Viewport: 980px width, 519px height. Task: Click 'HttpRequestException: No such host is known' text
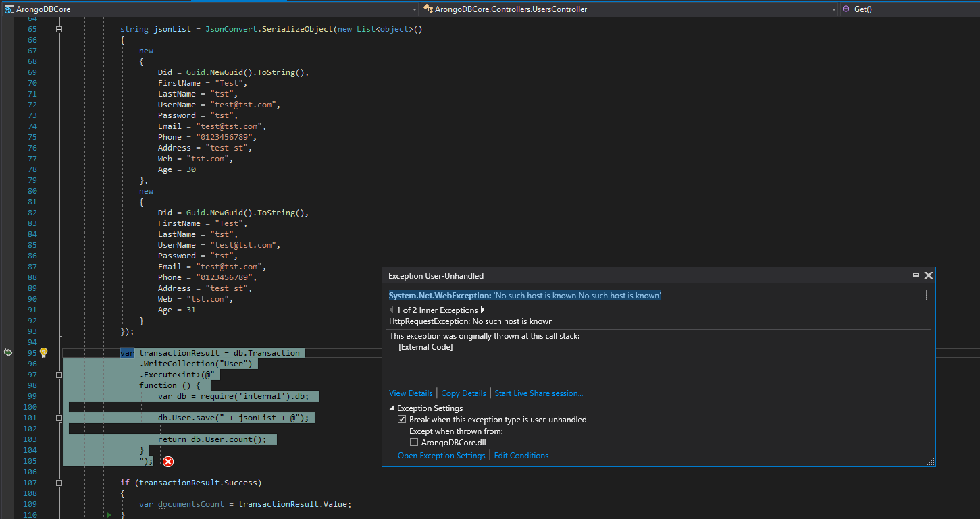click(471, 321)
